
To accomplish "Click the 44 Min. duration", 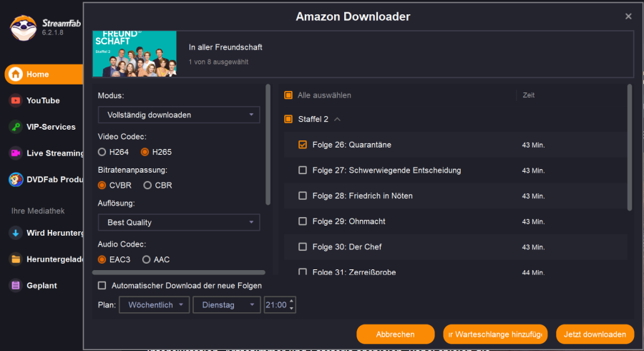I will tap(534, 272).
